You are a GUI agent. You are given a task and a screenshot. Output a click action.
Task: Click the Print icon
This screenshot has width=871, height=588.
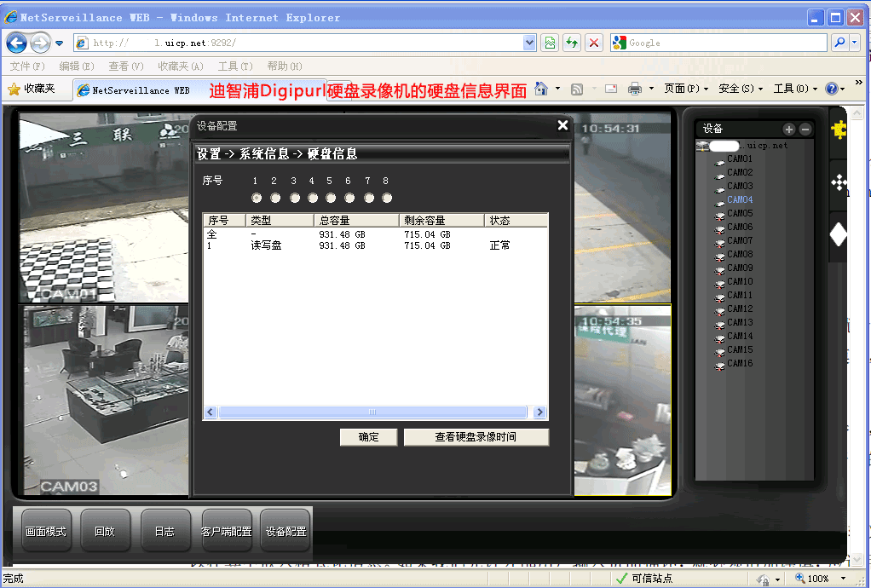pyautogui.click(x=634, y=89)
